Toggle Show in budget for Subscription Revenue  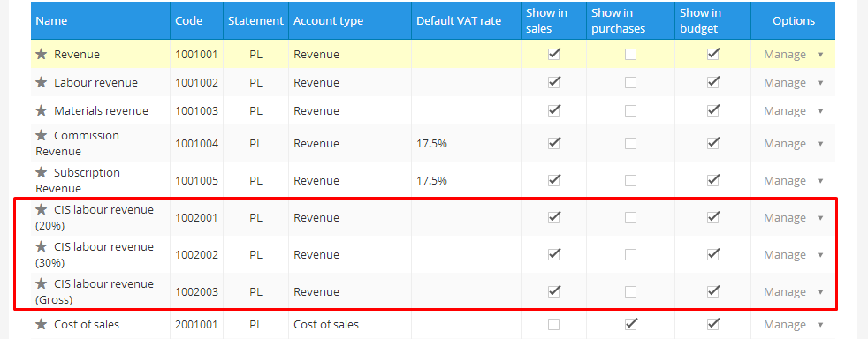[x=713, y=180]
